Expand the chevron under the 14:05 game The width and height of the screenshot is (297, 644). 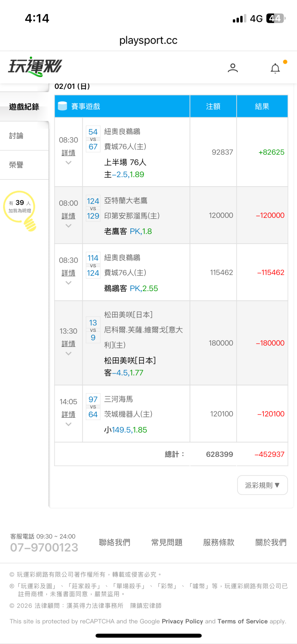click(x=68, y=424)
